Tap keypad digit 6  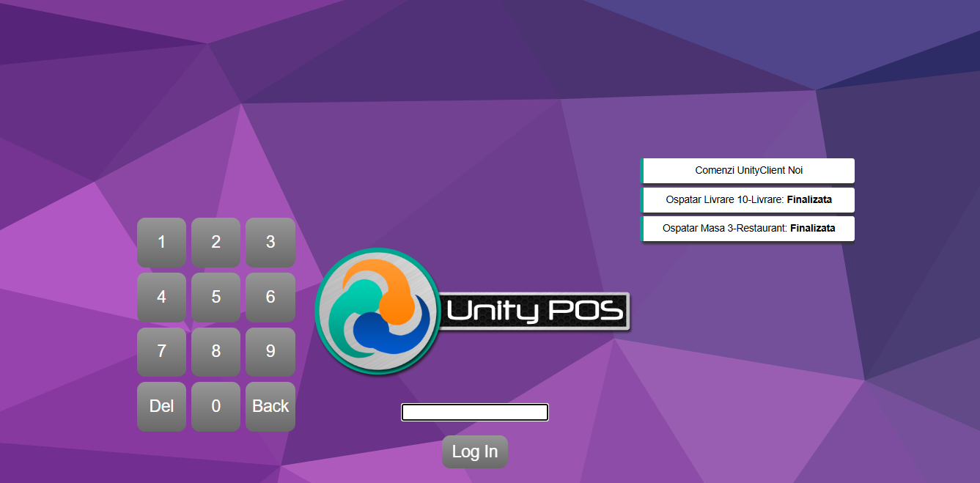coord(270,297)
